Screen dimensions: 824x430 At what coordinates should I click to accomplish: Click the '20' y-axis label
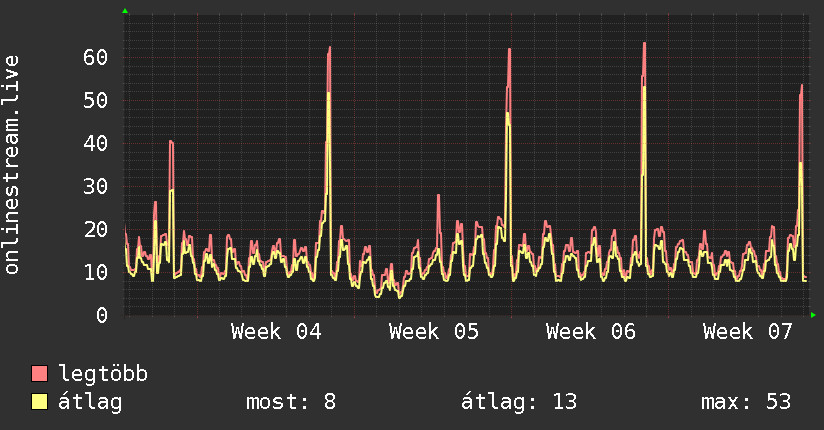(x=95, y=230)
